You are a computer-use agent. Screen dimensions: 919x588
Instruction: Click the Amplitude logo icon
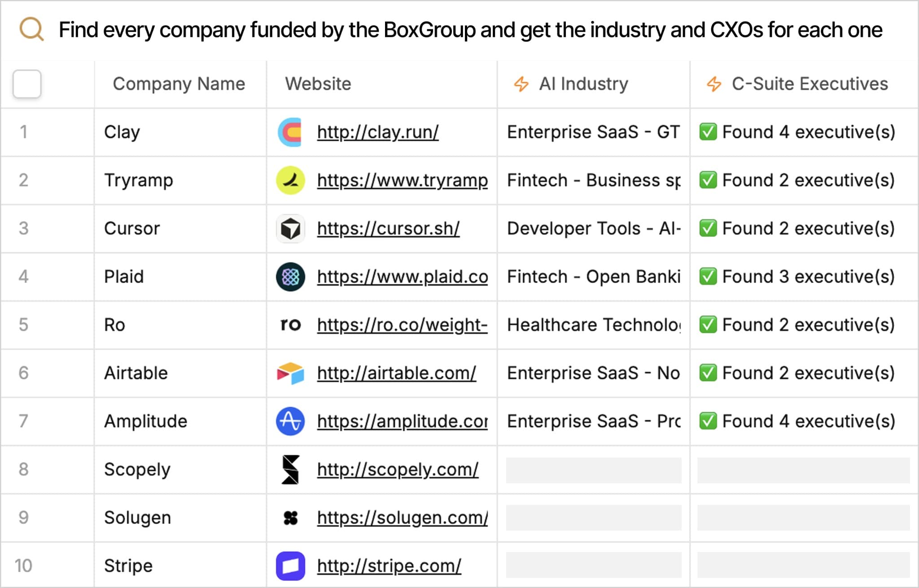click(x=290, y=421)
